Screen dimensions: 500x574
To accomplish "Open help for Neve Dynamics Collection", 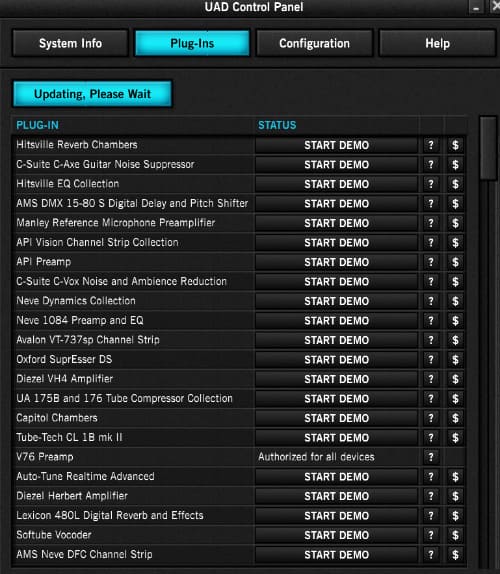I will click(431, 301).
